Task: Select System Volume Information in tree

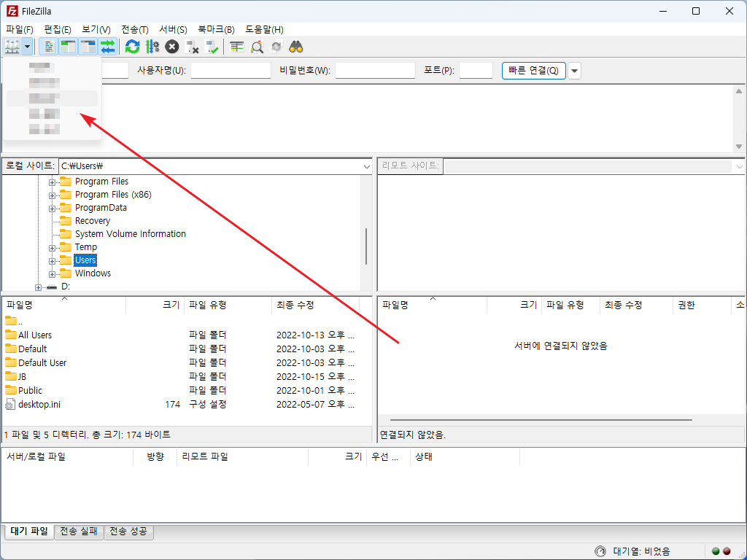Action: (x=130, y=234)
